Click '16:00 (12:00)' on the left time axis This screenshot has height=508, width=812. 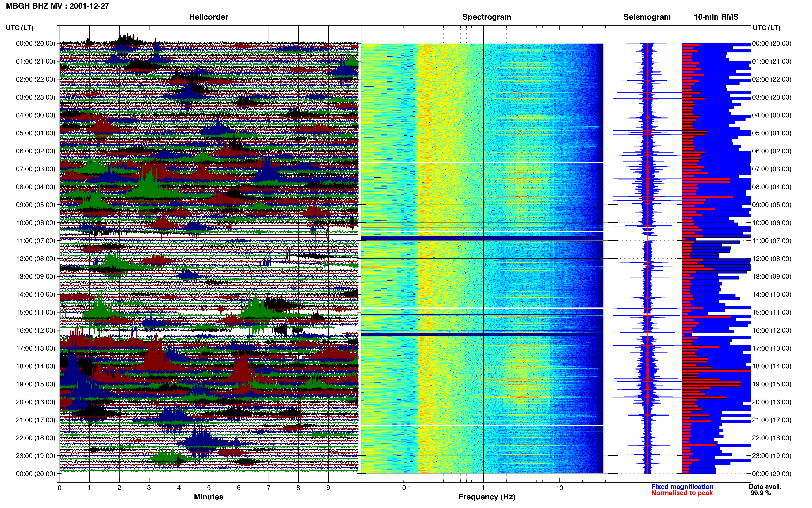click(x=35, y=330)
